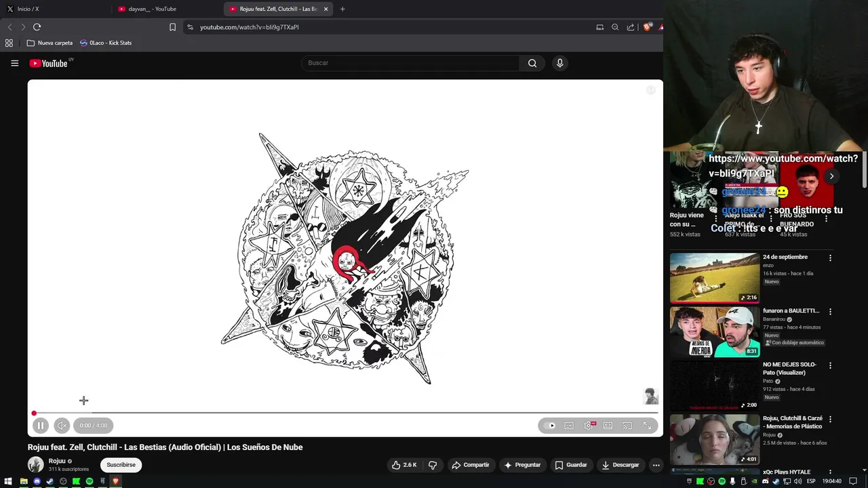Screen dimensions: 868x488
Task: Open the install/screen icon in the address bar
Action: tap(599, 27)
